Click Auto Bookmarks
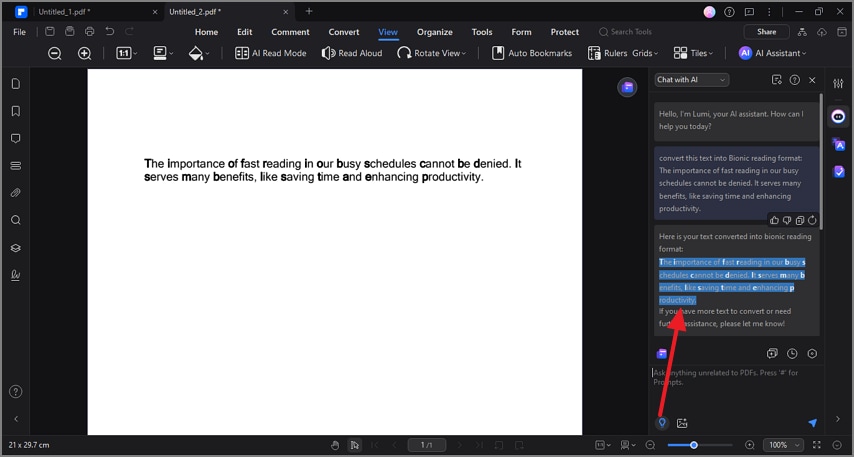This screenshot has height=457, width=854. click(x=532, y=53)
